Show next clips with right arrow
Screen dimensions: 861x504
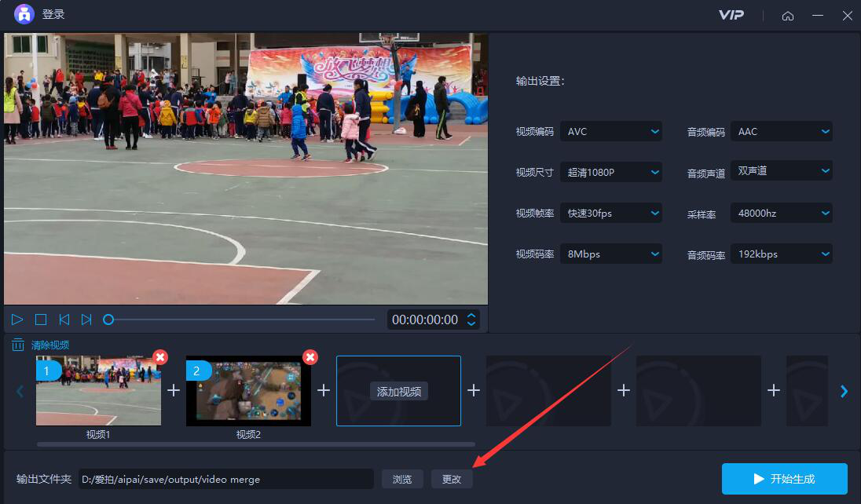point(844,391)
